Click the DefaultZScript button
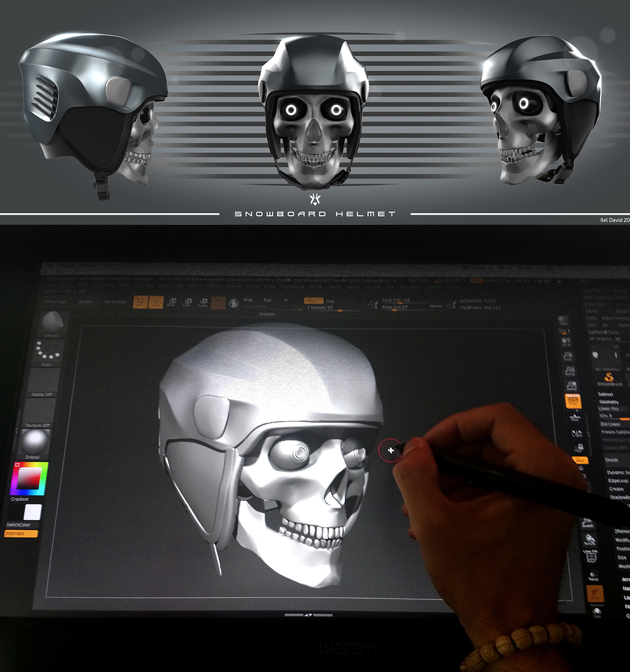Screen dimensions: 630x672 pos(498,281)
